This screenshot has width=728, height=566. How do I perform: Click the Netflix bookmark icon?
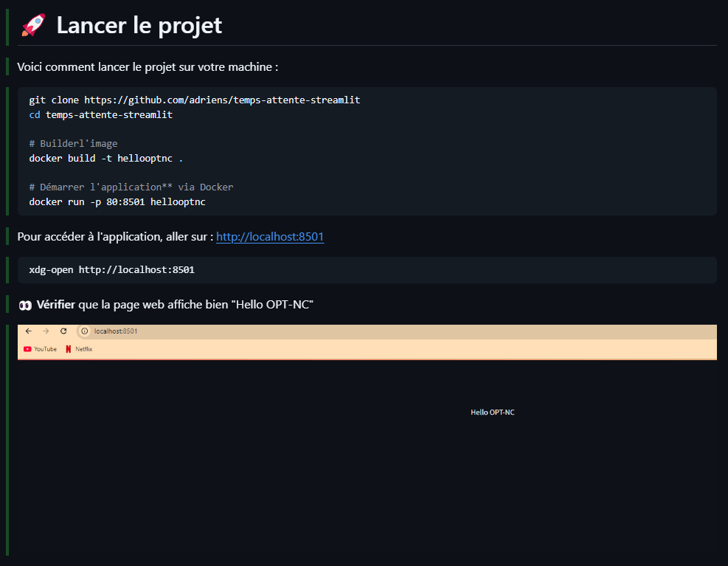coord(68,349)
